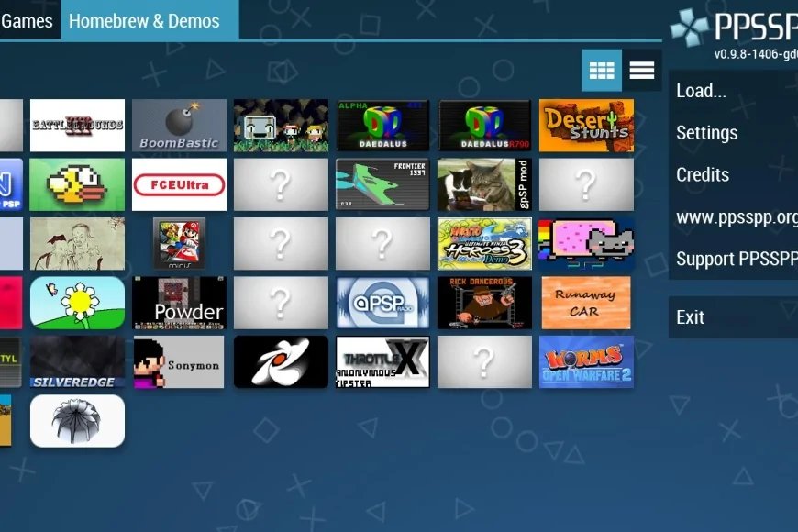Screen dimensions: 798x532
Task: Open the flower on grass game tile
Action: [x=77, y=303]
